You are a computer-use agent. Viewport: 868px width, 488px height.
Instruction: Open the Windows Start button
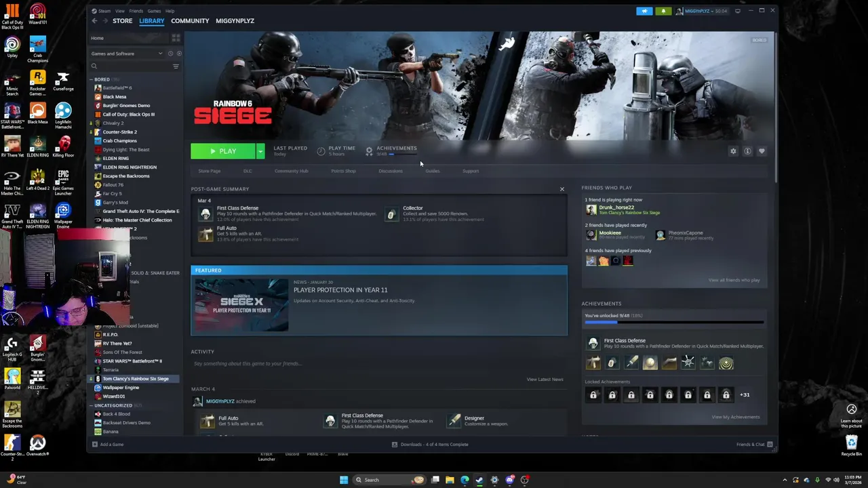(344, 480)
